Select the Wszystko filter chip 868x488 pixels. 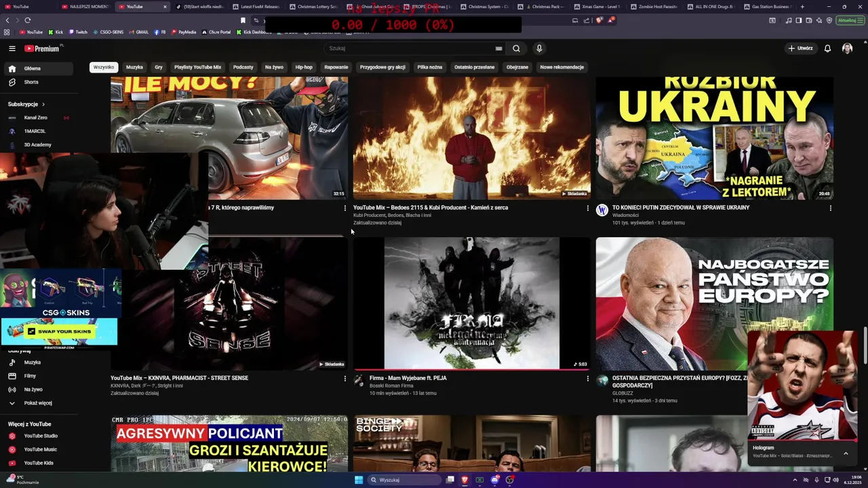click(104, 67)
